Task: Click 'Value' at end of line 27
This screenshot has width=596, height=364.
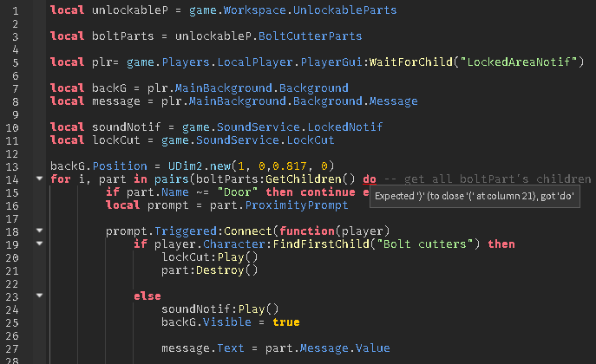Action: pos(373,348)
